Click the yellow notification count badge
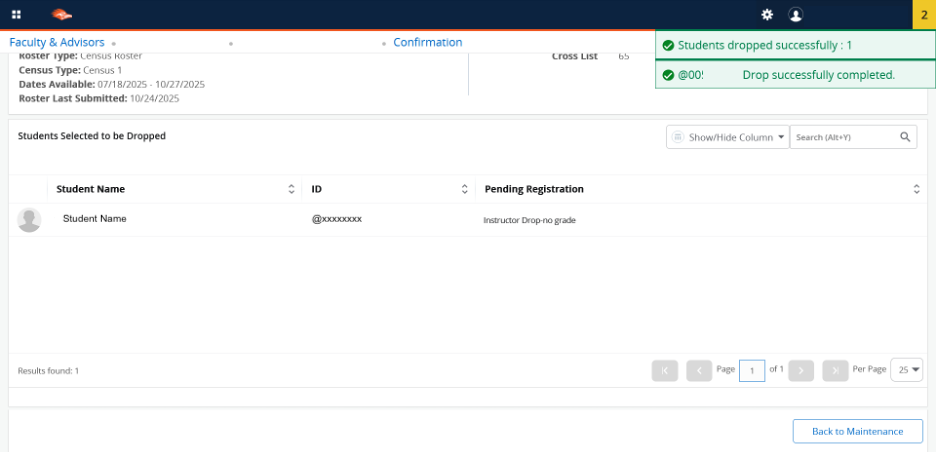This screenshot has width=936, height=452. [x=923, y=15]
